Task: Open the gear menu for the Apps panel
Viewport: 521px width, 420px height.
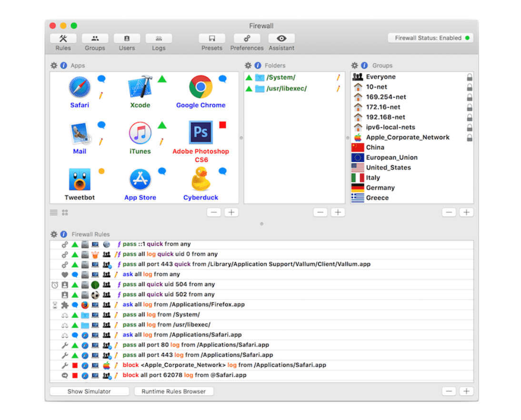Action: coord(54,65)
